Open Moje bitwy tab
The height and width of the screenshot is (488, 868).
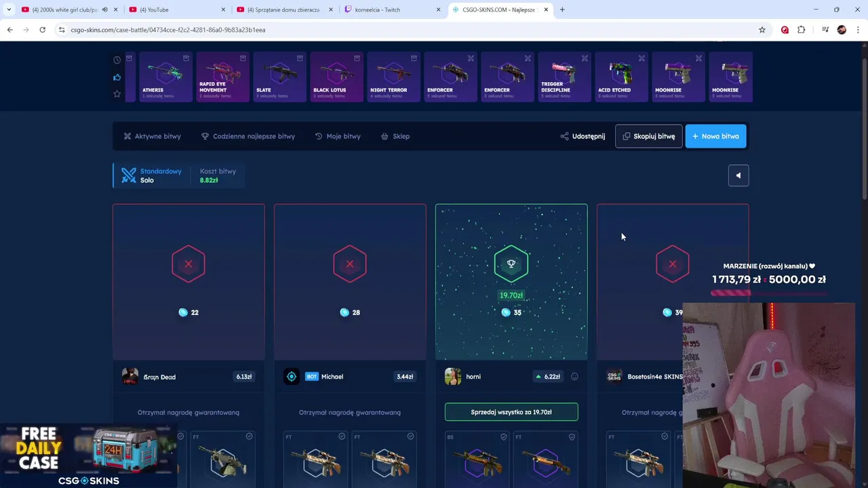pos(338,136)
